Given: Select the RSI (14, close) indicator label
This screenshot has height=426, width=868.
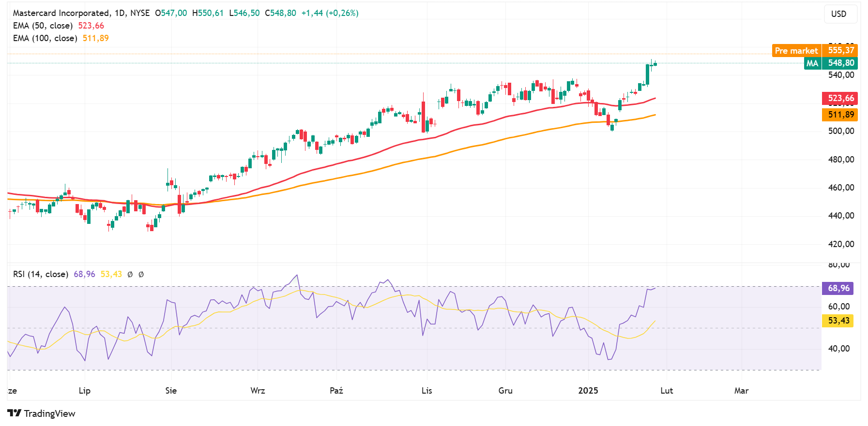Looking at the screenshot, I should [x=41, y=274].
